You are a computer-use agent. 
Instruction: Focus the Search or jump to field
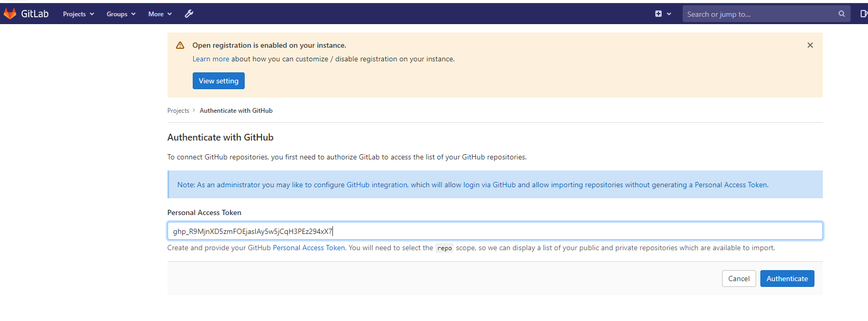[x=766, y=14]
